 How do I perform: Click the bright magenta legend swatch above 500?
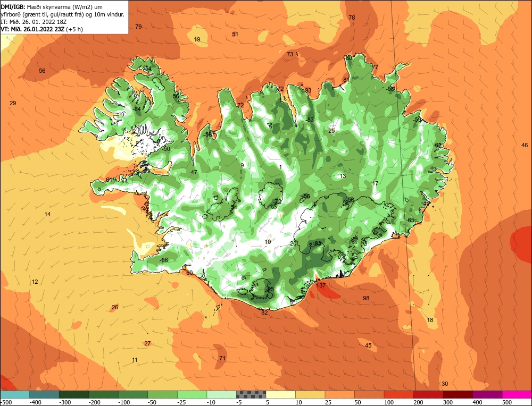pos(517,394)
